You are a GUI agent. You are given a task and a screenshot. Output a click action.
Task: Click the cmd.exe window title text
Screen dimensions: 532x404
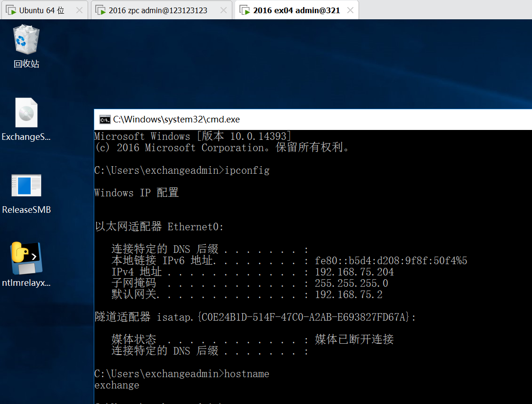(x=176, y=119)
